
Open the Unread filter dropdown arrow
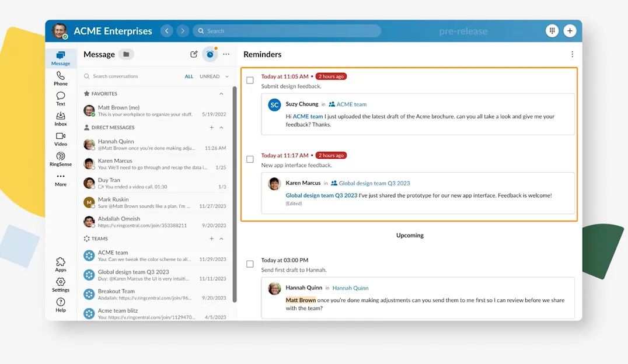pos(227,76)
